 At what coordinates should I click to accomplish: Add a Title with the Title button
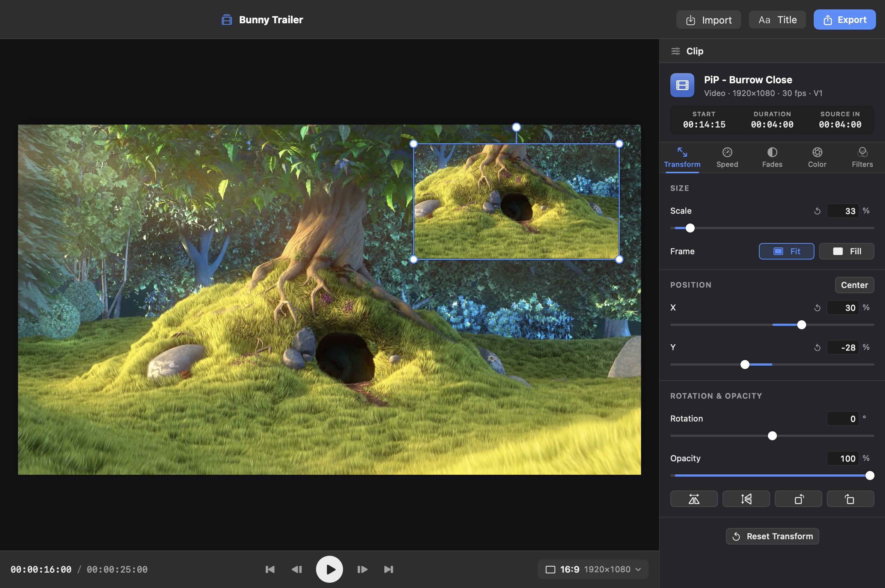[x=777, y=19]
